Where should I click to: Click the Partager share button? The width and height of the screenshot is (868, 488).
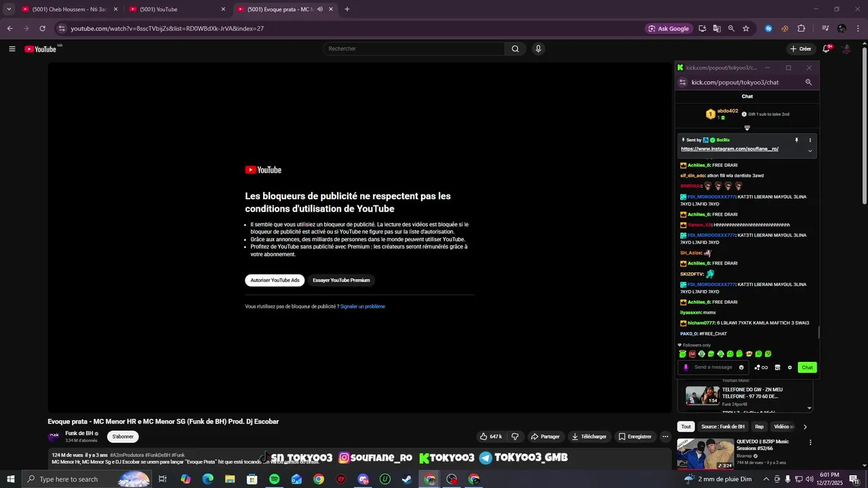click(546, 436)
